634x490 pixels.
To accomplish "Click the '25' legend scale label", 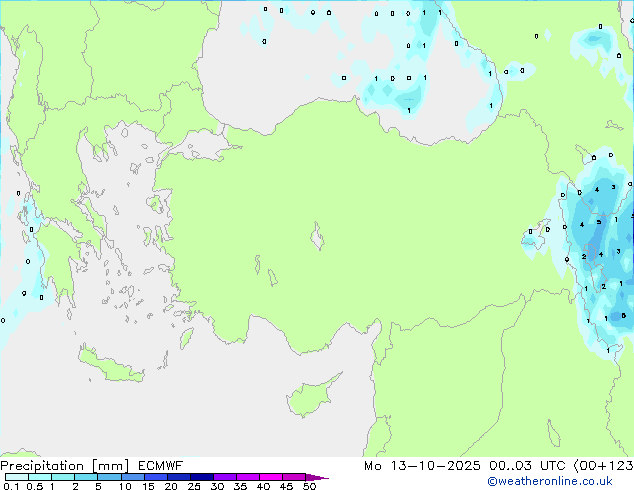I will [x=194, y=486].
